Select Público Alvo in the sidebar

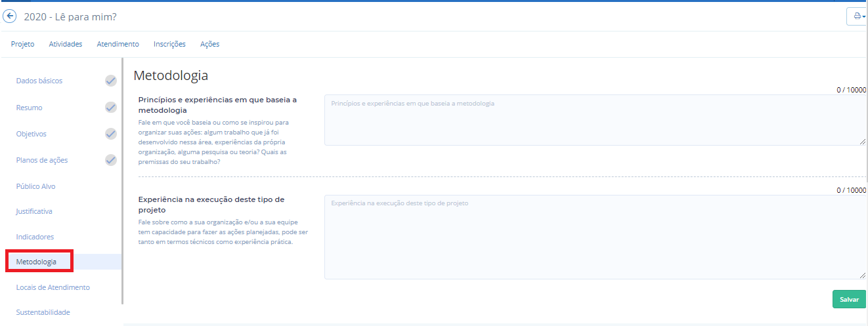pyautogui.click(x=35, y=186)
